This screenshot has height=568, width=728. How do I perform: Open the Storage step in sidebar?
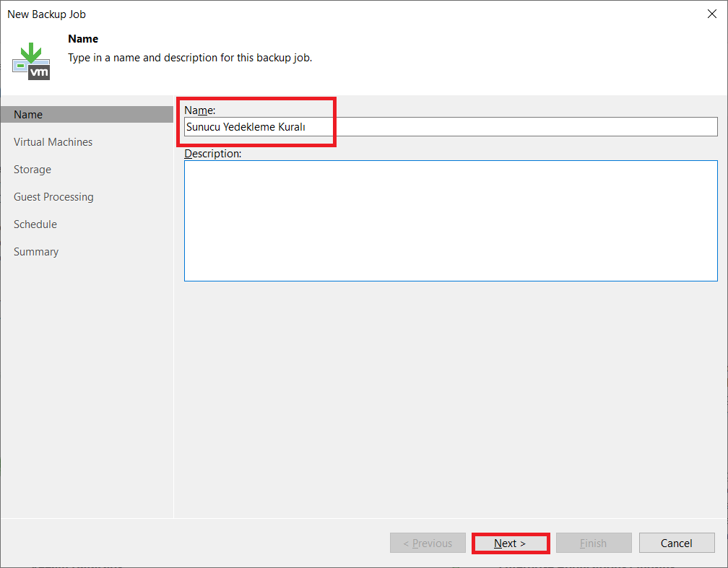tap(32, 170)
